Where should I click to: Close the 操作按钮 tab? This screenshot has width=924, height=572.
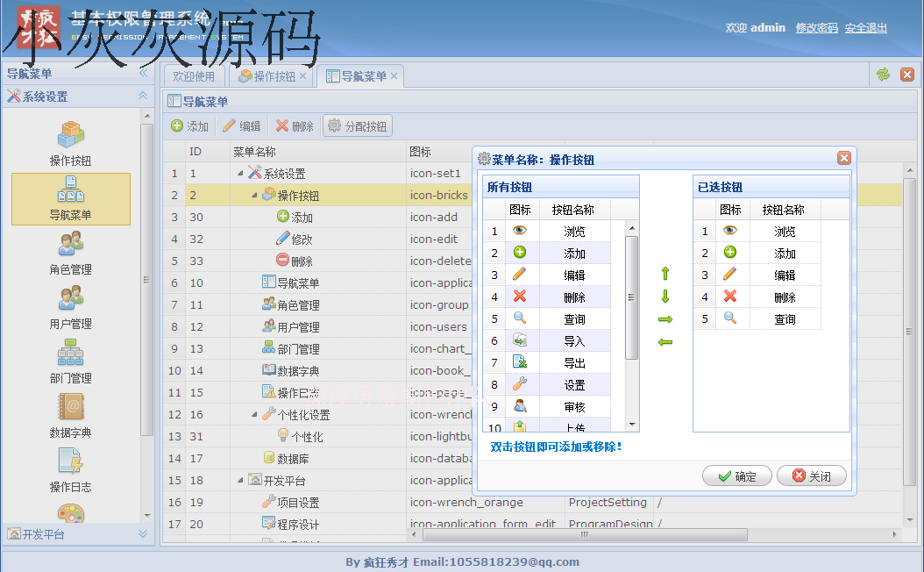point(303,76)
